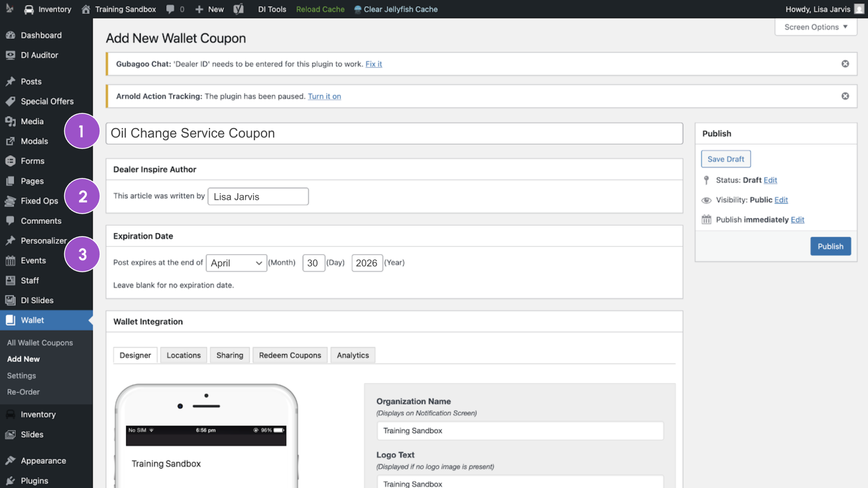Collapse the Publish panel header
The height and width of the screenshot is (488, 868).
[x=776, y=134]
